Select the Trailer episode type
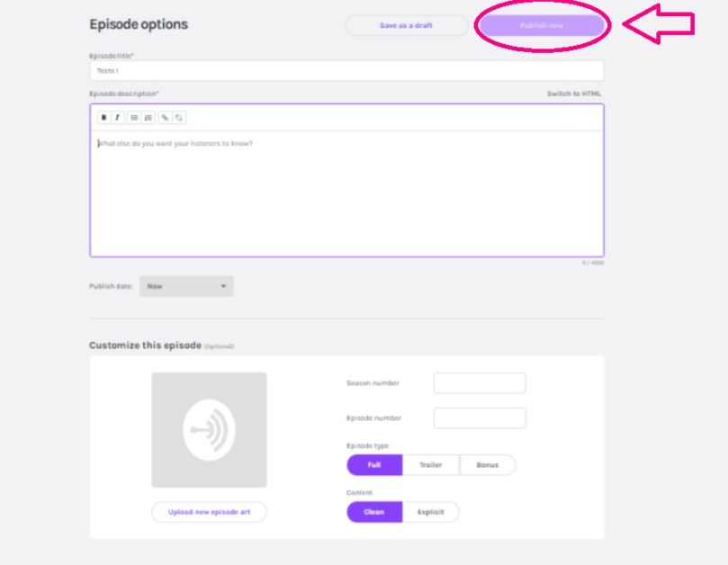Screen dimensions: 728x565 [431, 464]
